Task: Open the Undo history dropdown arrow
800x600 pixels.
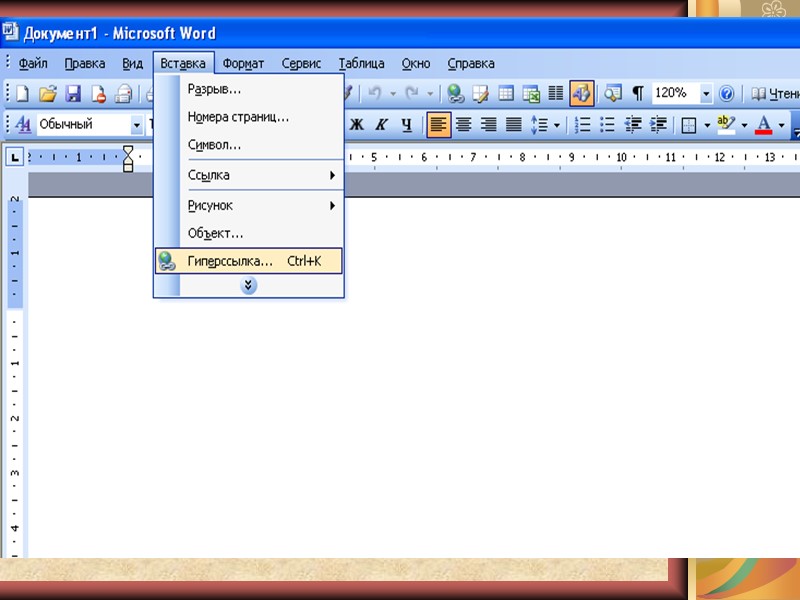Action: (393, 94)
